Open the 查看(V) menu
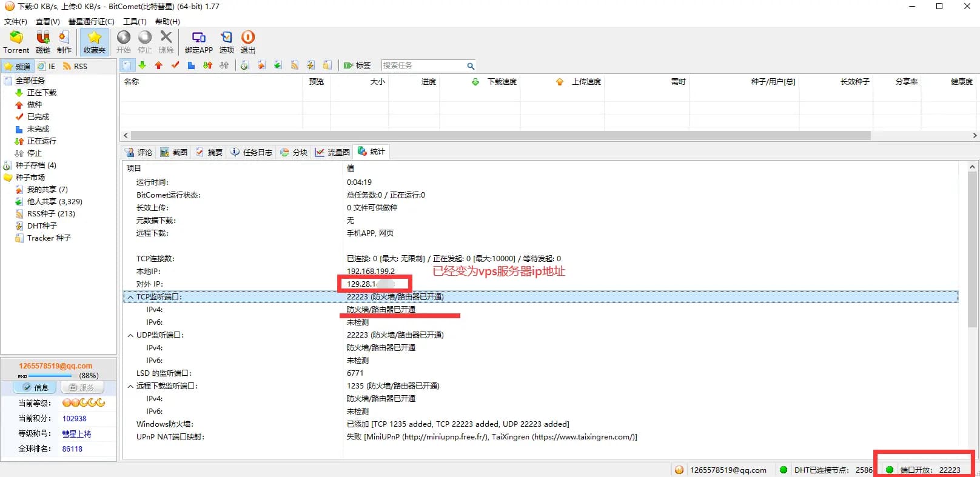Viewport: 980px width, 477px height. pos(48,21)
